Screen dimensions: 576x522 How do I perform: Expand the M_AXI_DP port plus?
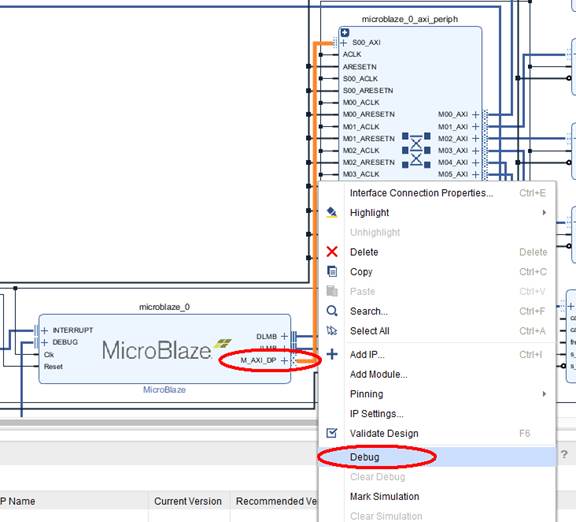pyautogui.click(x=284, y=360)
